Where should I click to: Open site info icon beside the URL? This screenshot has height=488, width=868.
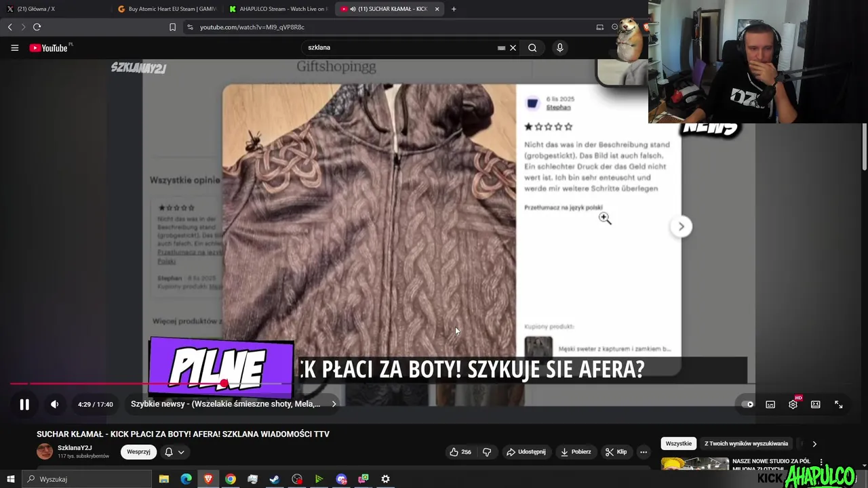pyautogui.click(x=190, y=27)
